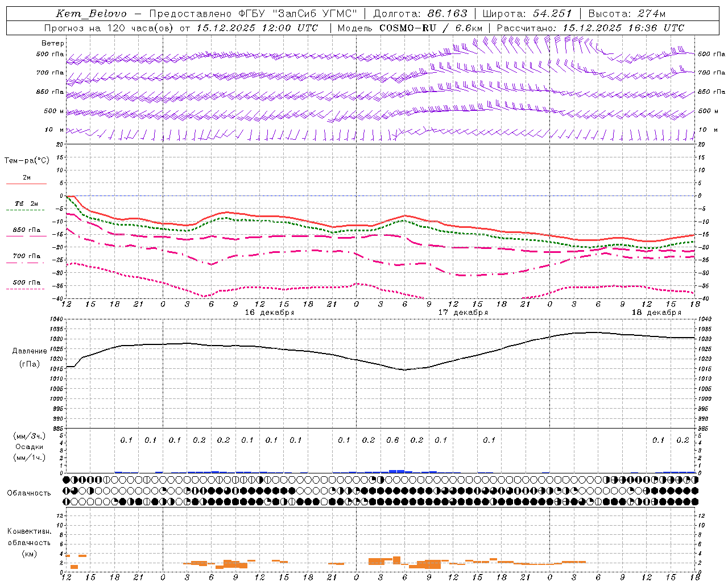The height and width of the screenshot is (582, 728).
Task: Click the 'Широта: 54.251' latitude value
Action: [x=527, y=14]
